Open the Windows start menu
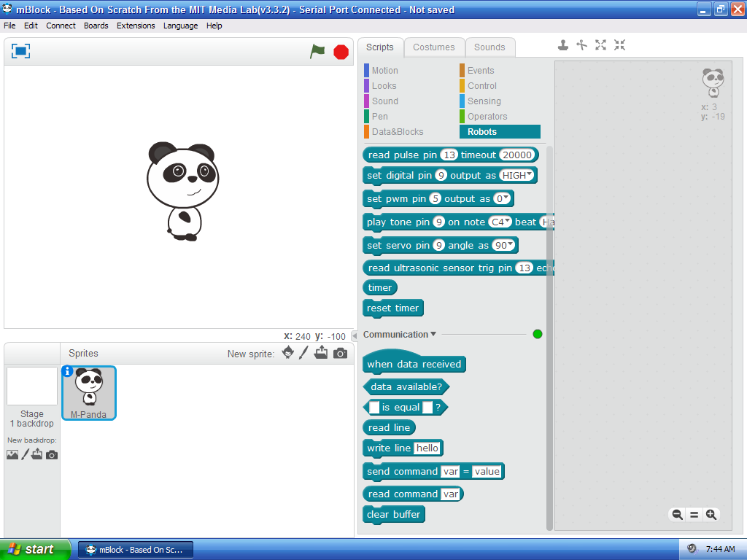 coord(35,549)
